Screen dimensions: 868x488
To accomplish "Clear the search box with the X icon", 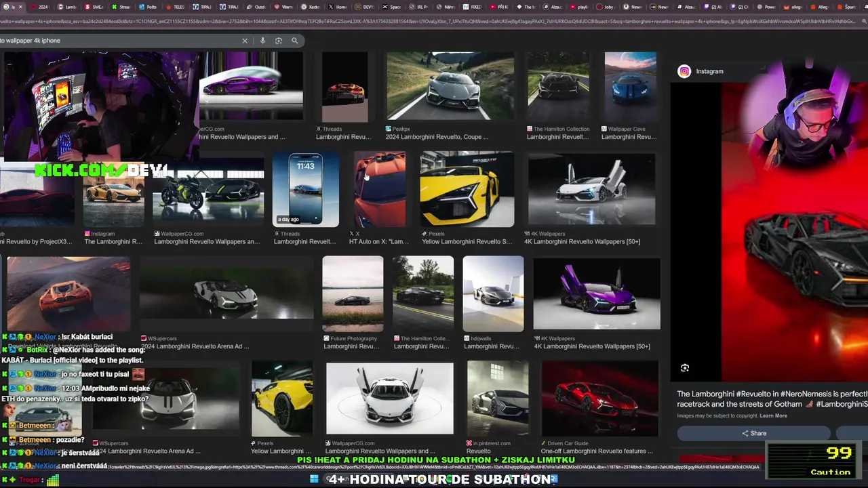I will point(245,41).
